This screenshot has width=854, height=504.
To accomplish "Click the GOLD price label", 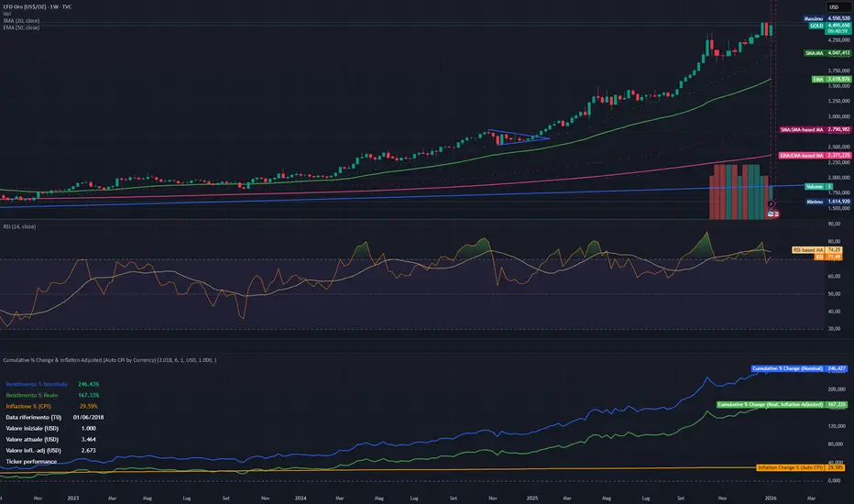I will coord(829,26).
